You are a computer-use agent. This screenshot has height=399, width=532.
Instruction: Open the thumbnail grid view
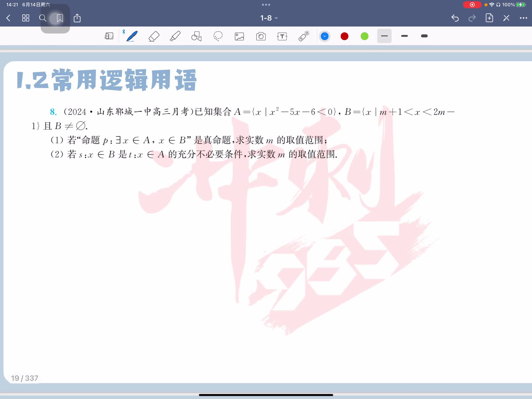click(25, 18)
